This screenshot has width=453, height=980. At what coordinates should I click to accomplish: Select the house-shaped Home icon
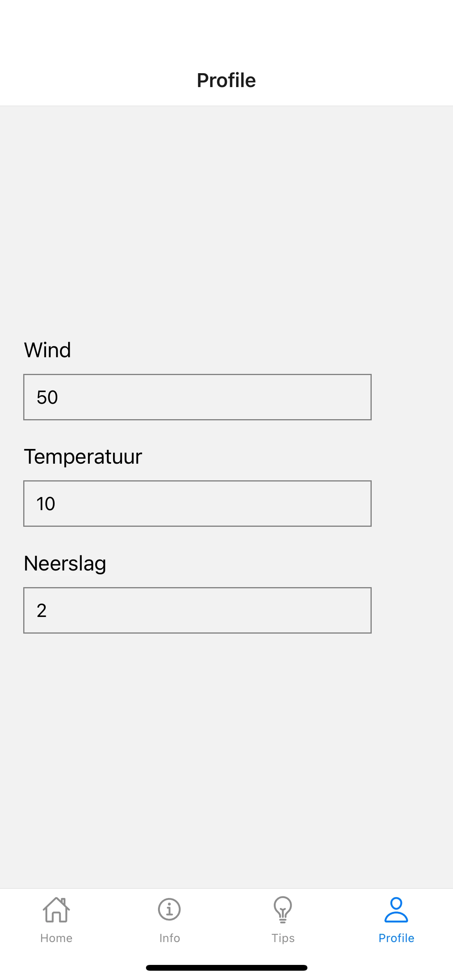tap(56, 908)
